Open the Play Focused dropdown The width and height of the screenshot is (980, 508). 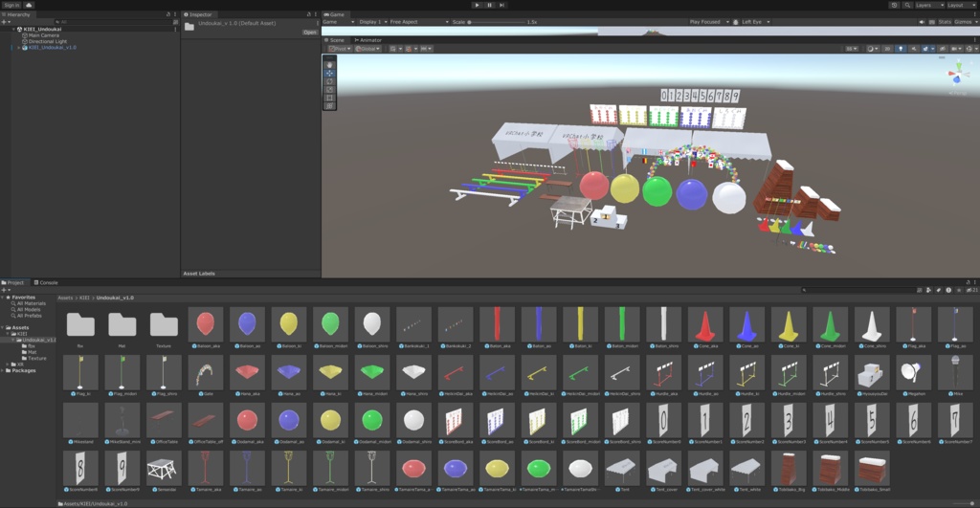pos(709,22)
